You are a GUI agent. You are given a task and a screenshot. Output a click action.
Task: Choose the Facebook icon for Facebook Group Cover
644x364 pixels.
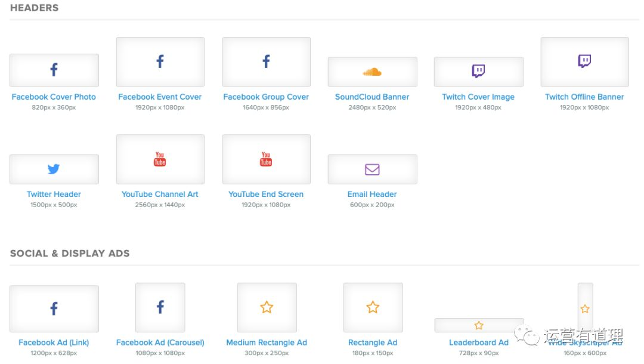click(x=266, y=61)
